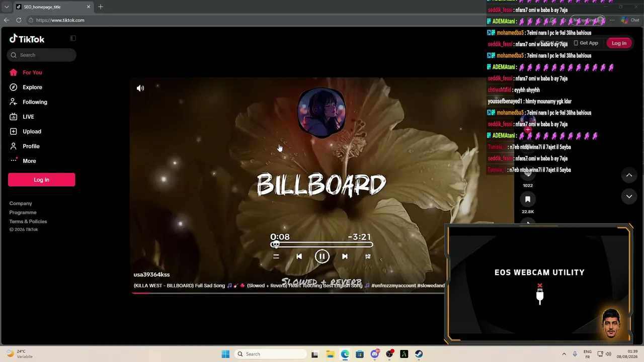Open Task View on the taskbar
Screen dimensions: 644x362
315,354
